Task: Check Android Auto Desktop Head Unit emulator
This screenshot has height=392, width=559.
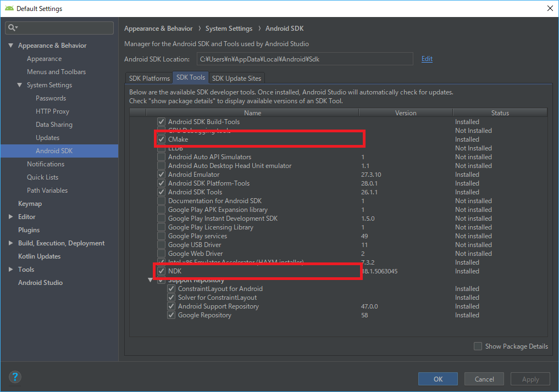Action: (x=162, y=166)
